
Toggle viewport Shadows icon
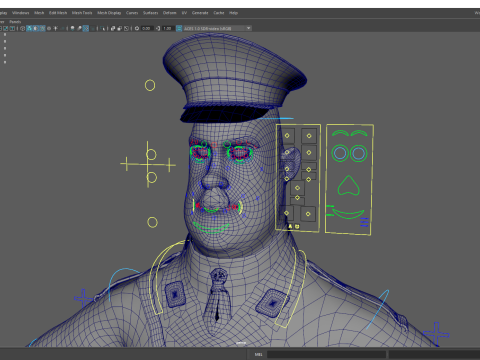point(62,28)
